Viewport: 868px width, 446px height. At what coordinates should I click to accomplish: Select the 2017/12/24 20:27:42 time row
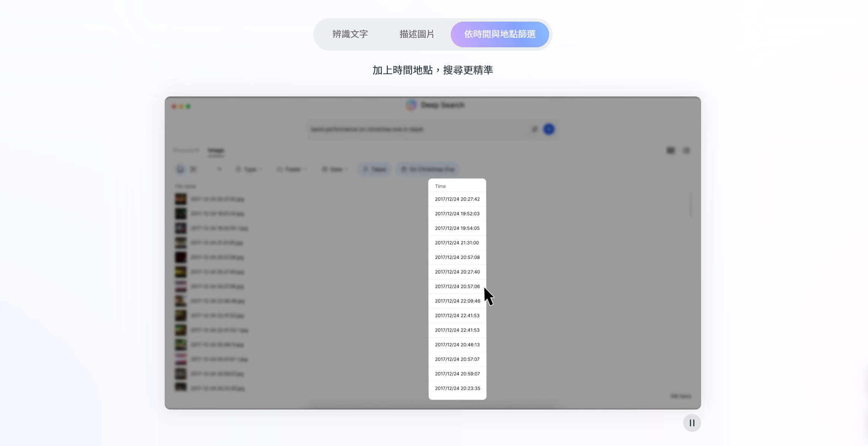pyautogui.click(x=457, y=199)
